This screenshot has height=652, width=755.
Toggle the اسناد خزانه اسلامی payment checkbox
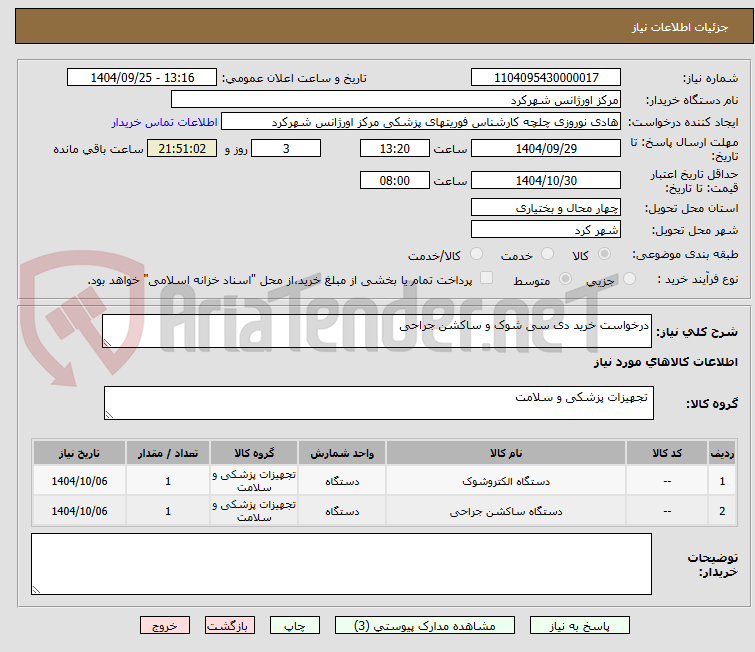click(486, 278)
